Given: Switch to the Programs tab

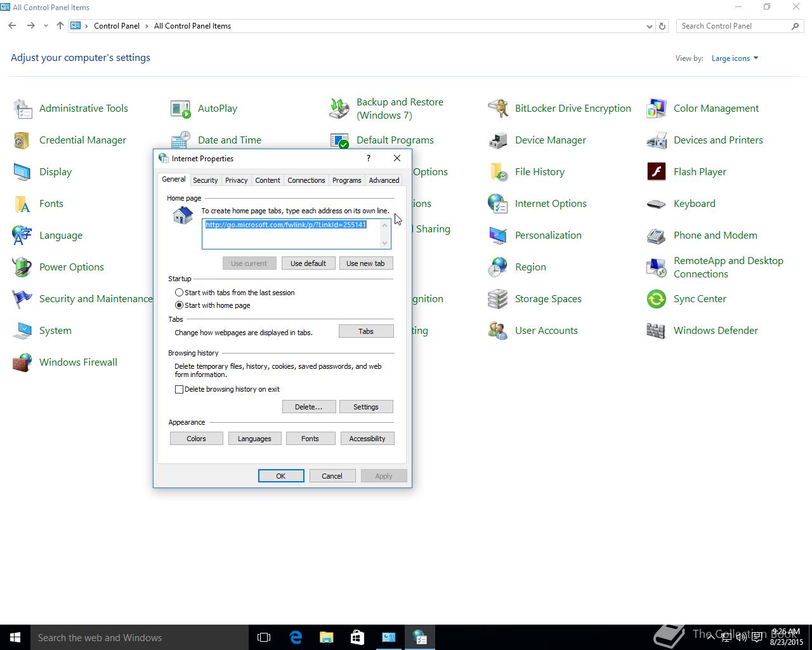Looking at the screenshot, I should 346,180.
